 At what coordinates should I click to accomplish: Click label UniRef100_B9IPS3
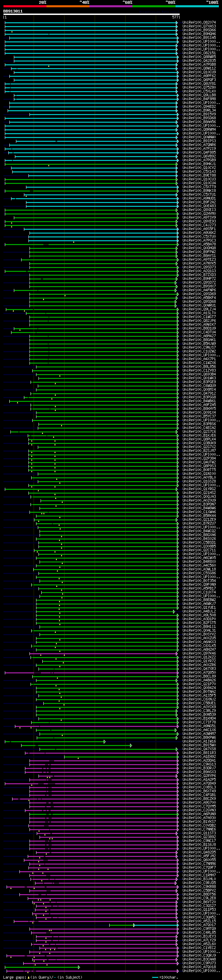[199, 141]
